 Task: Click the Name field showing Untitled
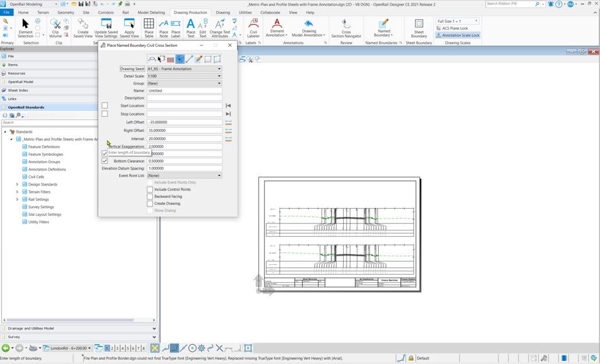(184, 90)
